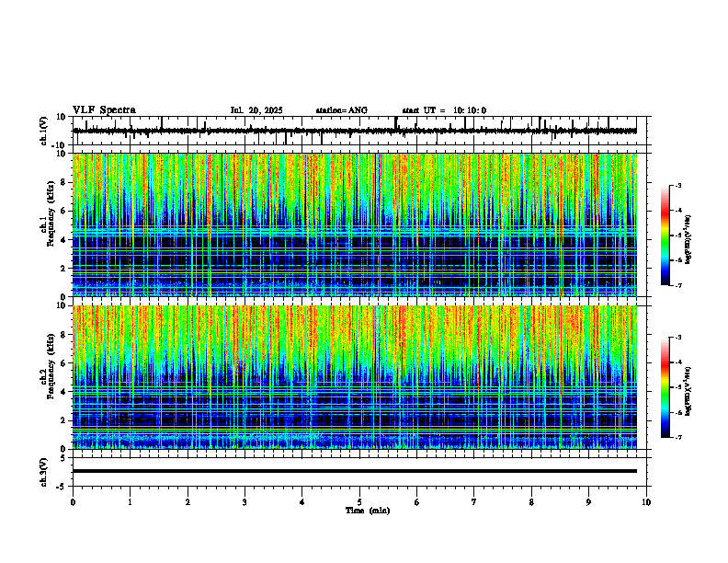Click the "ch.3(V)" axis label
Image resolution: width=728 pixels, height=563 pixels.
click(x=44, y=472)
